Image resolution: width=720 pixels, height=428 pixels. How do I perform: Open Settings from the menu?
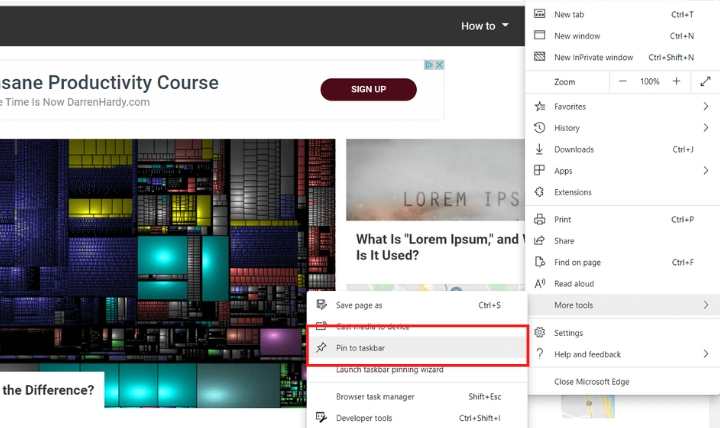tap(622, 332)
